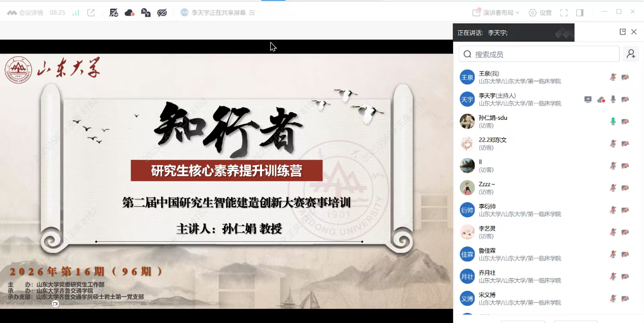
Task: Click 李艺灵's camera-off icon
Action: [x=625, y=232]
